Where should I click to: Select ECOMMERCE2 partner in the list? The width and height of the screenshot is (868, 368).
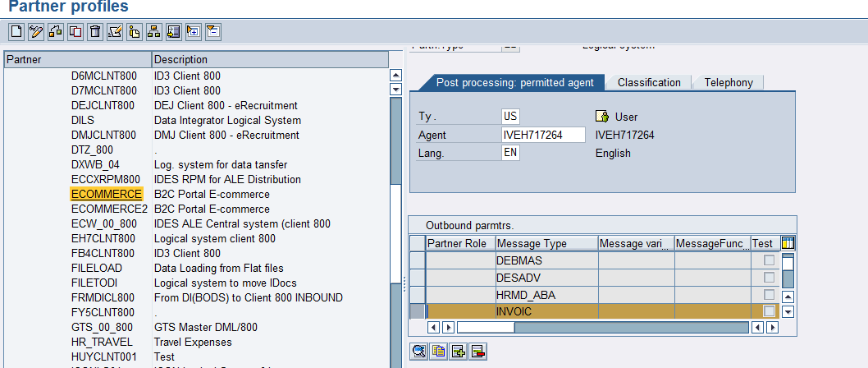tap(109, 209)
